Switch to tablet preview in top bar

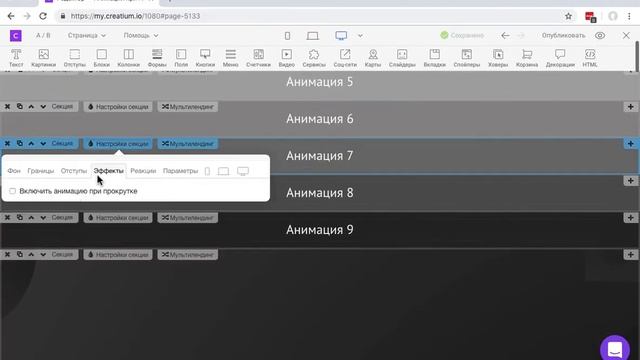[313, 36]
